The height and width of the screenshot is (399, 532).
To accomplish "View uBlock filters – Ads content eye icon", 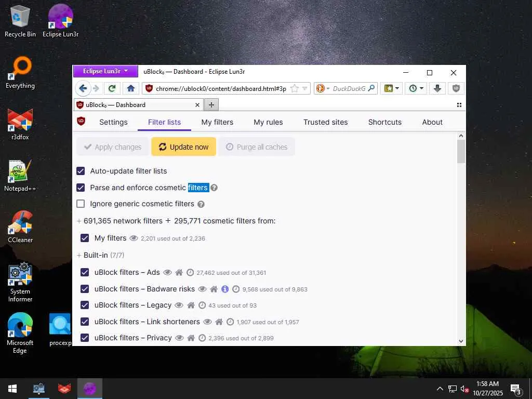I will tap(167, 272).
